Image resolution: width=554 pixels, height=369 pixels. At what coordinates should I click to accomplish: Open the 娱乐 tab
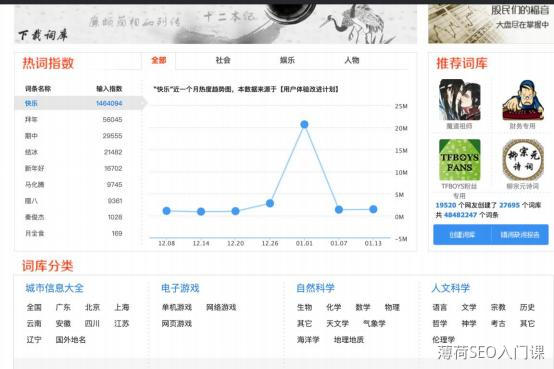[x=287, y=60]
